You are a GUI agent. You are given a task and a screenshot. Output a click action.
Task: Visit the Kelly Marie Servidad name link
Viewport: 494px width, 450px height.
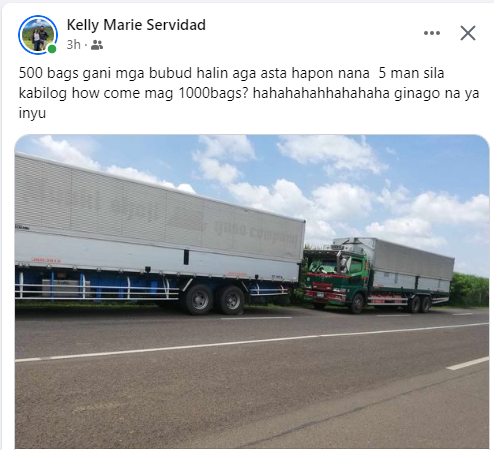click(x=136, y=25)
